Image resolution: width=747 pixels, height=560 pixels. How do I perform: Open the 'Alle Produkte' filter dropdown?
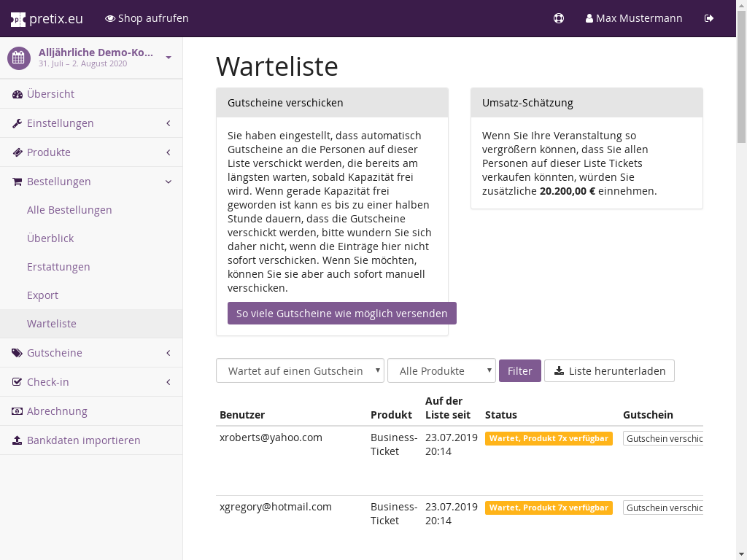coord(441,370)
